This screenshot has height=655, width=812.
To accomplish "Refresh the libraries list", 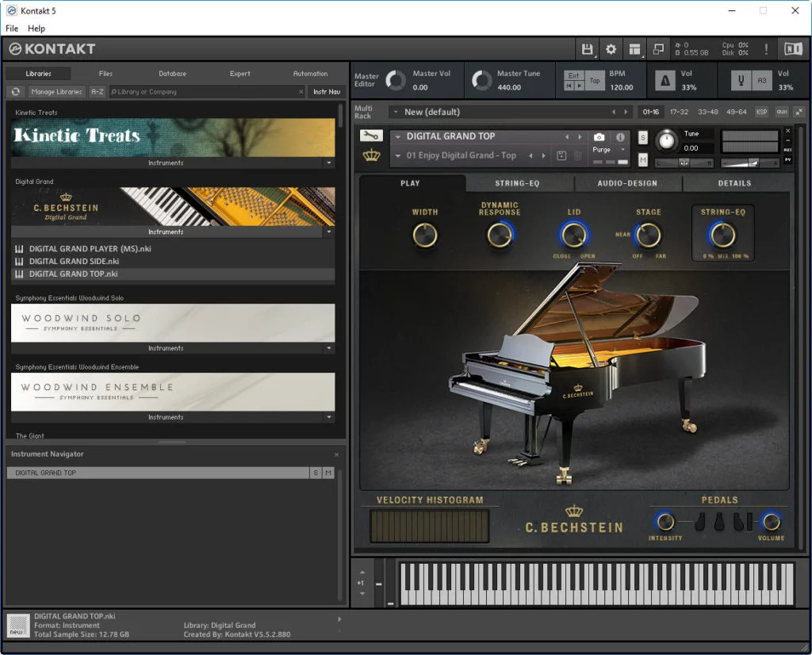I will point(16,92).
